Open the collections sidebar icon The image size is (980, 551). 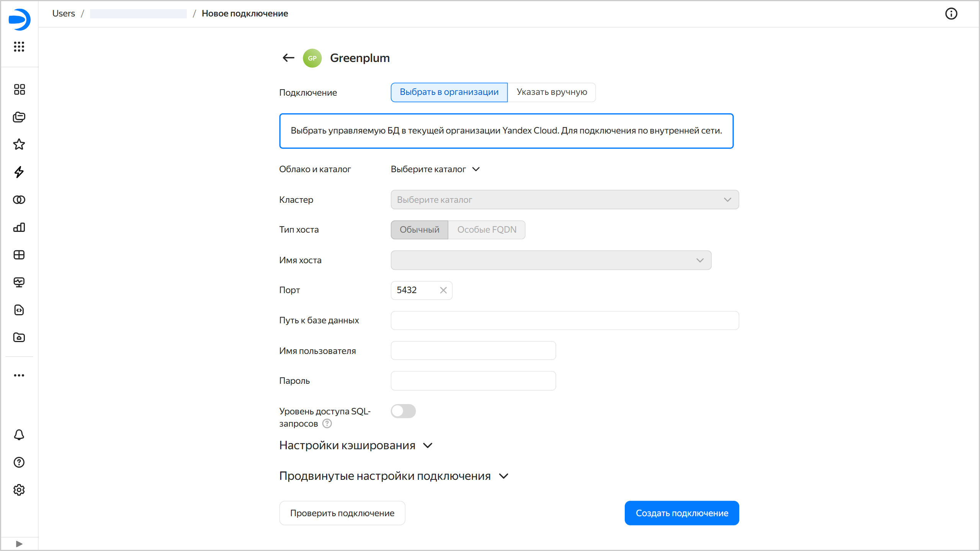coord(19,117)
